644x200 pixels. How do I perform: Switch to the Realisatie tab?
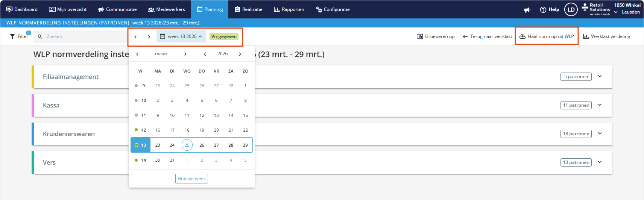tap(249, 9)
